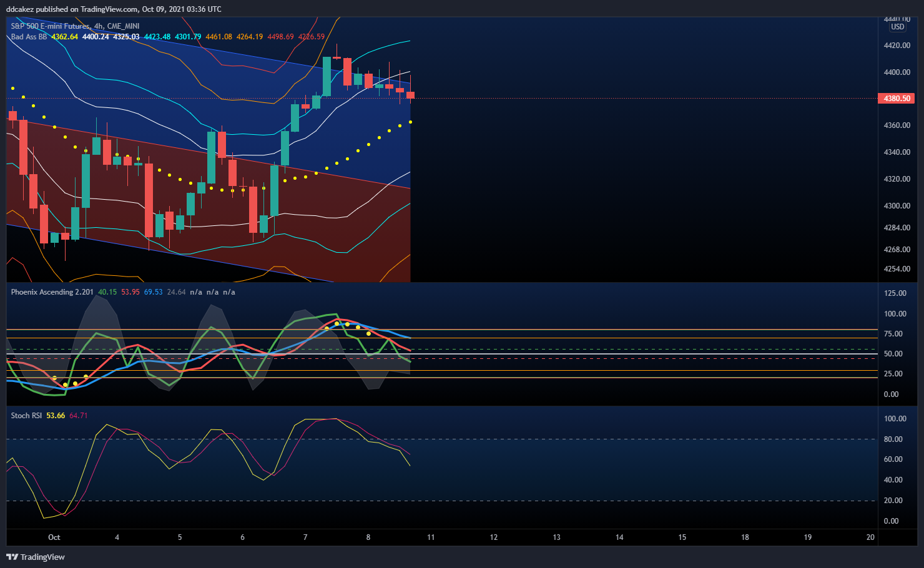This screenshot has height=568, width=924.
Task: Click the Bad Ass BB indicator label
Action: (29, 37)
